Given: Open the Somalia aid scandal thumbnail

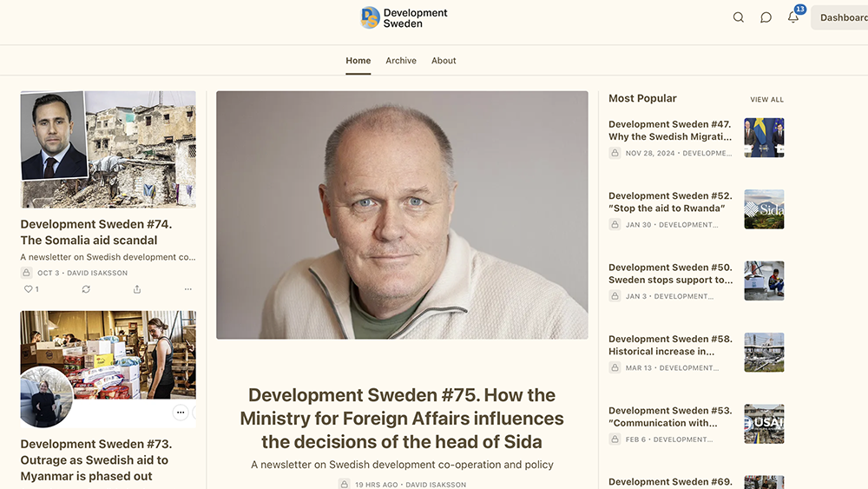Looking at the screenshot, I should pos(108,149).
